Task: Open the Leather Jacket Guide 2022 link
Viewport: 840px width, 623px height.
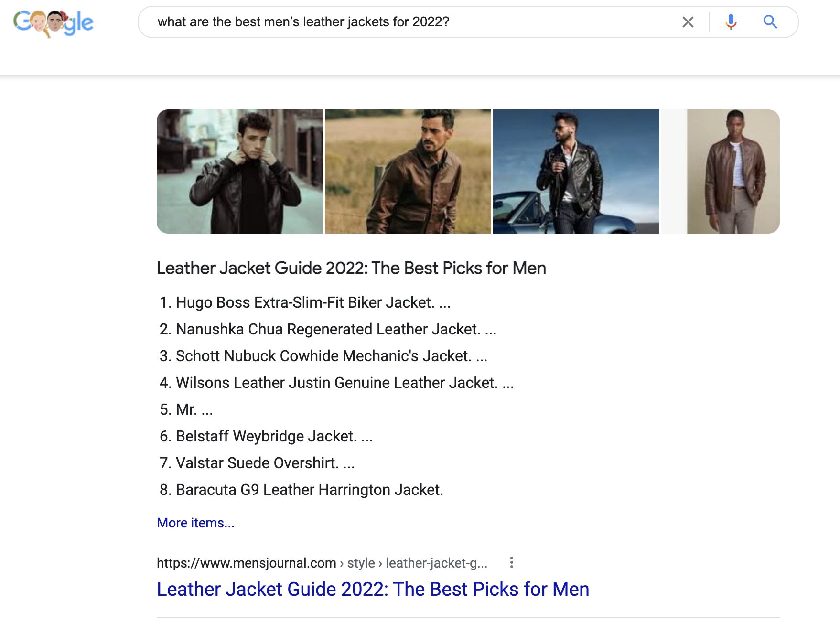Action: coord(373,590)
